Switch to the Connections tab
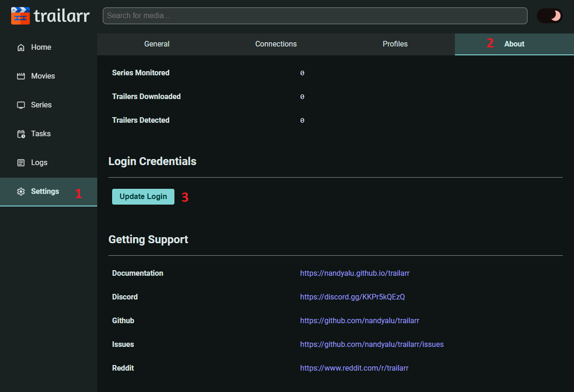The width and height of the screenshot is (574, 392). point(276,44)
